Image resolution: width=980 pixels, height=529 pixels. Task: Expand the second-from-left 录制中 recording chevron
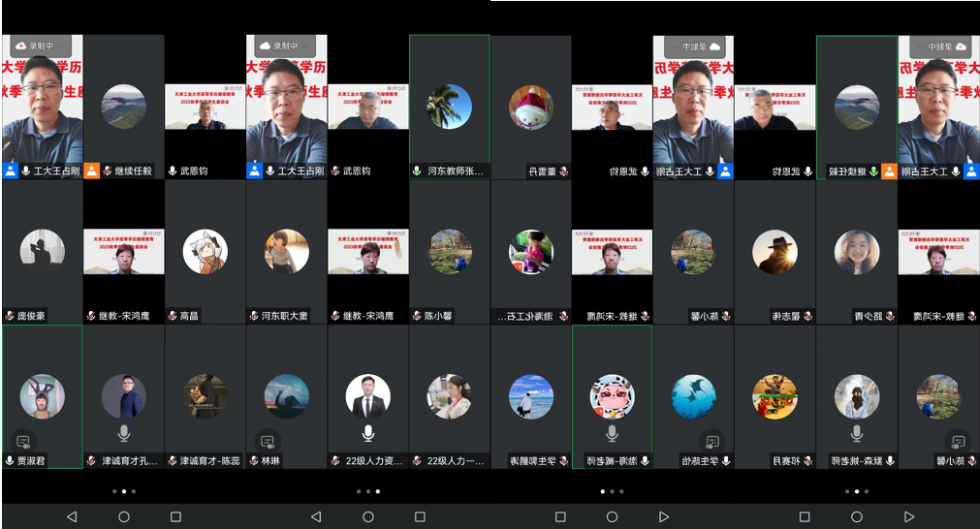(306, 46)
